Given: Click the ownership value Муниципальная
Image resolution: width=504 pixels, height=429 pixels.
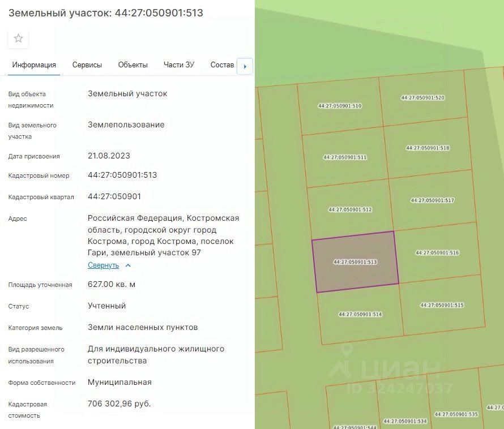Looking at the screenshot, I should click(119, 382).
